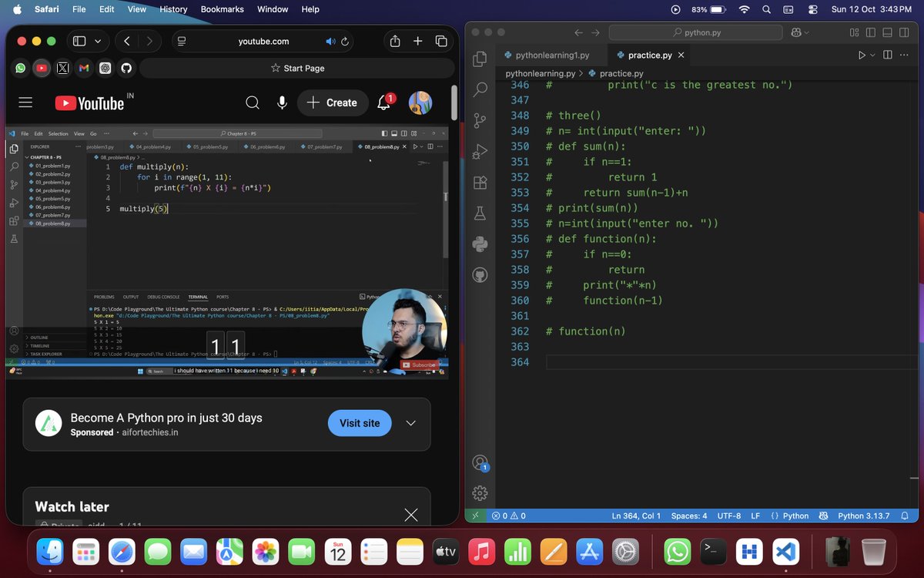Open the Gmail pinned tab in Safari
Viewport: 924px width, 578px height.
pyautogui.click(x=84, y=68)
